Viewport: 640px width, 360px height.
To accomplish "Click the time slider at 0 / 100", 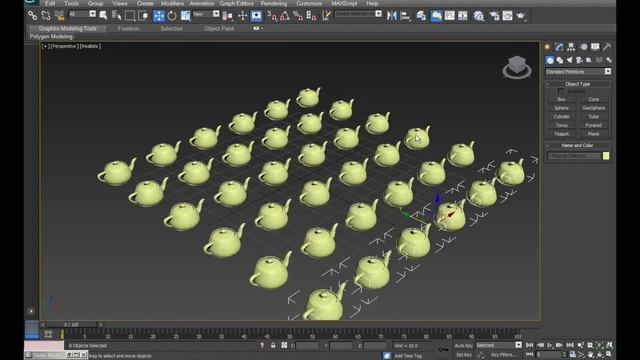I will click(x=71, y=324).
